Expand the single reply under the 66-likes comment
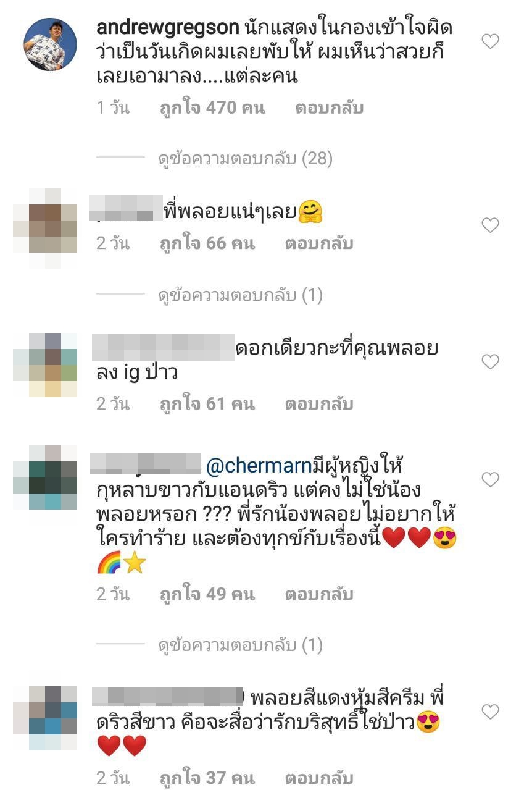 (241, 296)
